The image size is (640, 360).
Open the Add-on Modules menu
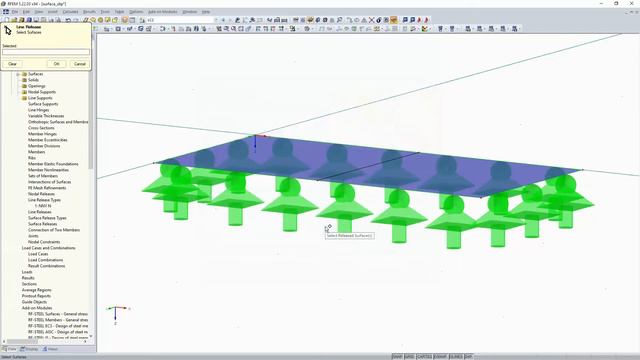[x=162, y=12]
